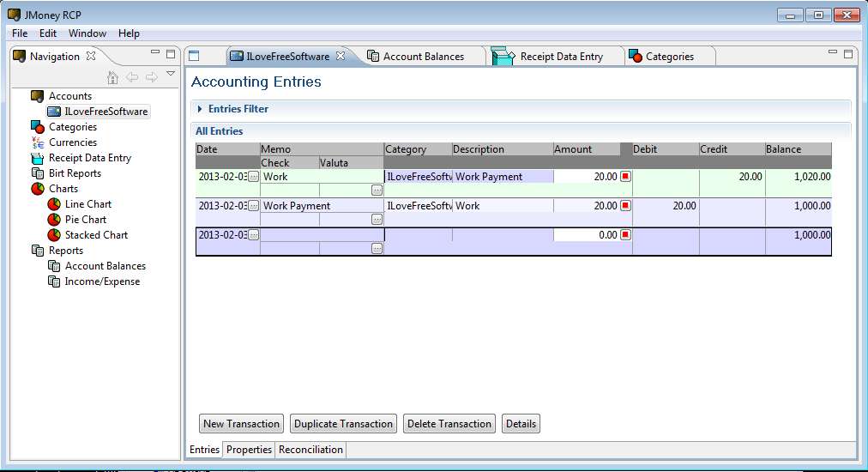Click the Work memo field
This screenshot has width=868, height=472.
click(322, 177)
